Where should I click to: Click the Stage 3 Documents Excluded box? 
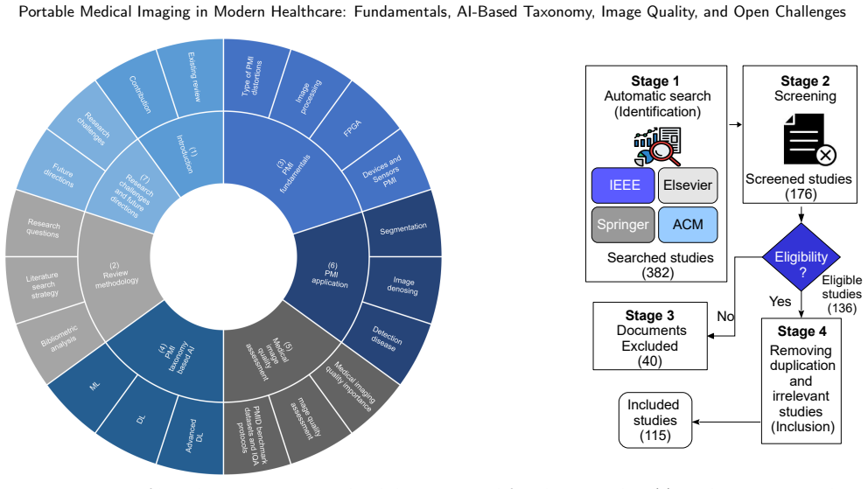[650, 336]
